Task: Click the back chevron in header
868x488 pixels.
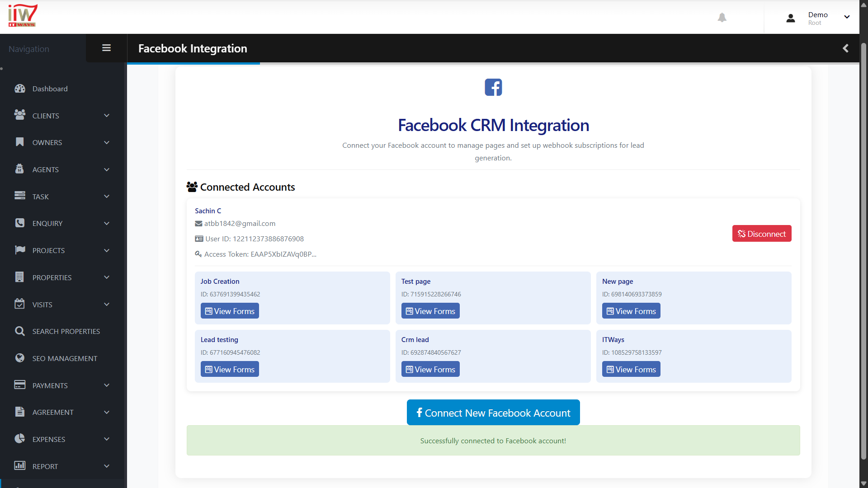Action: click(845, 48)
